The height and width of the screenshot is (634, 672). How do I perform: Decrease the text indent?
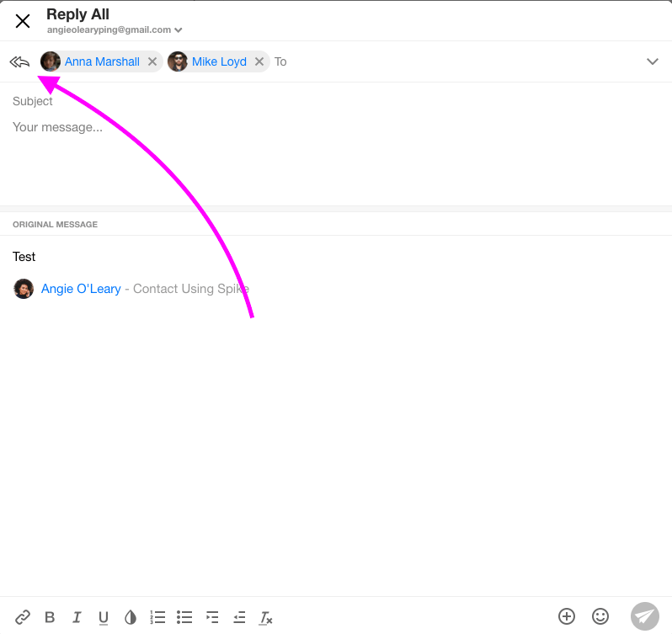click(x=239, y=617)
